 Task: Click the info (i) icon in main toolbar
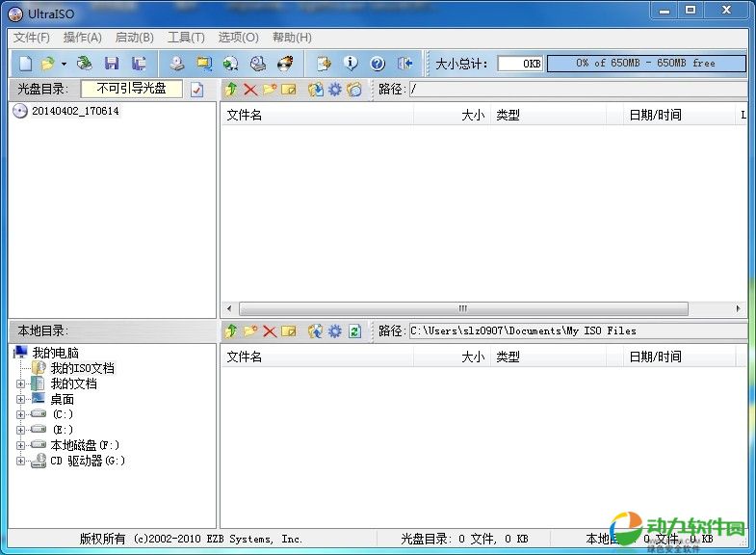tap(351, 64)
